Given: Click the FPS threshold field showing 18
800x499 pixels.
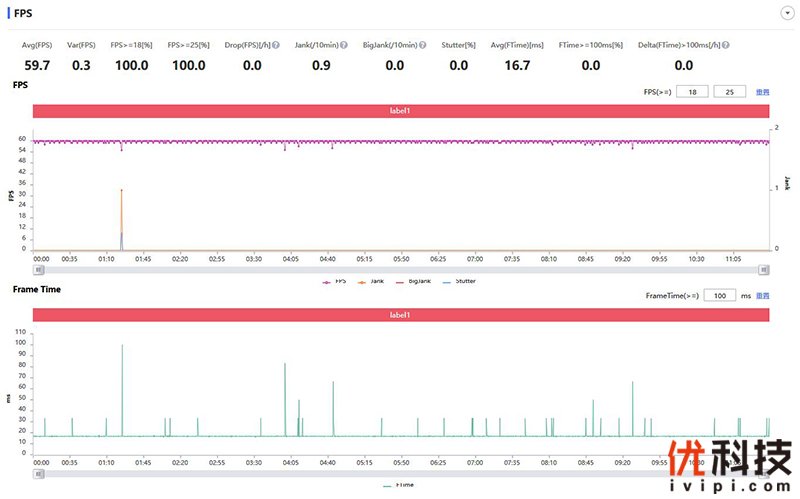Looking at the screenshot, I should (x=692, y=91).
